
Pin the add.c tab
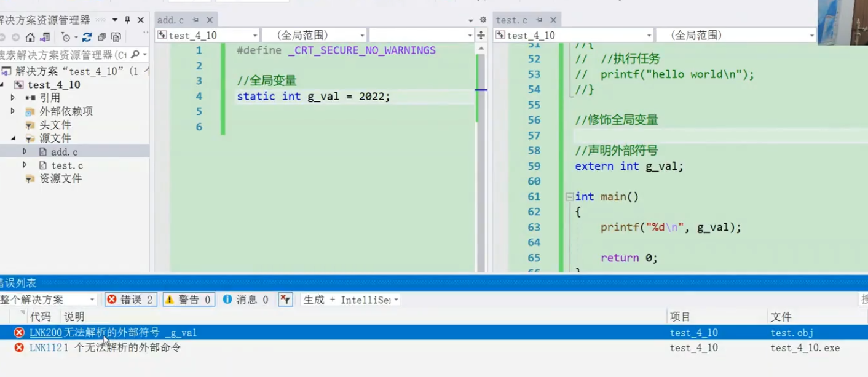coord(195,20)
